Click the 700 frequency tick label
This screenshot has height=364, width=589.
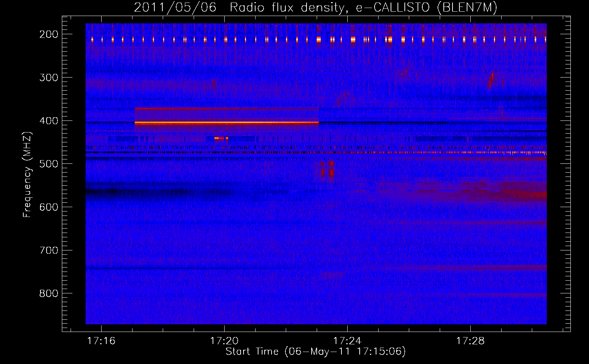pyautogui.click(x=48, y=250)
